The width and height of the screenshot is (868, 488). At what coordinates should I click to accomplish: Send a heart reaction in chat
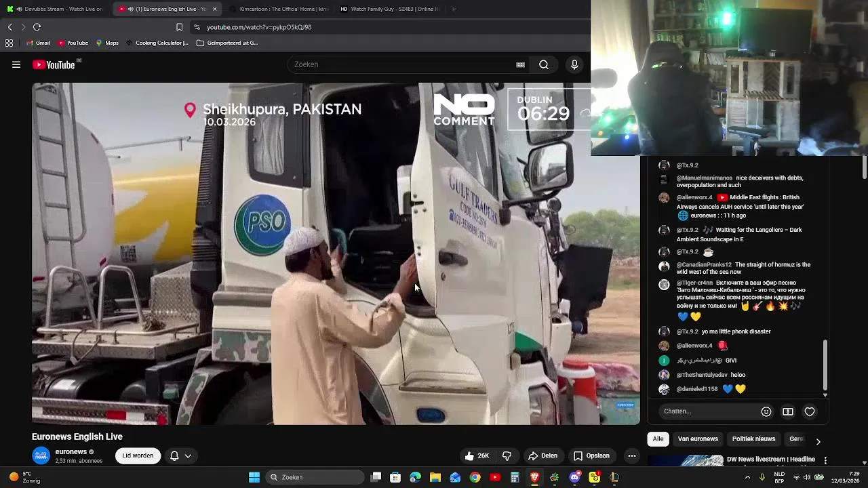(x=810, y=411)
